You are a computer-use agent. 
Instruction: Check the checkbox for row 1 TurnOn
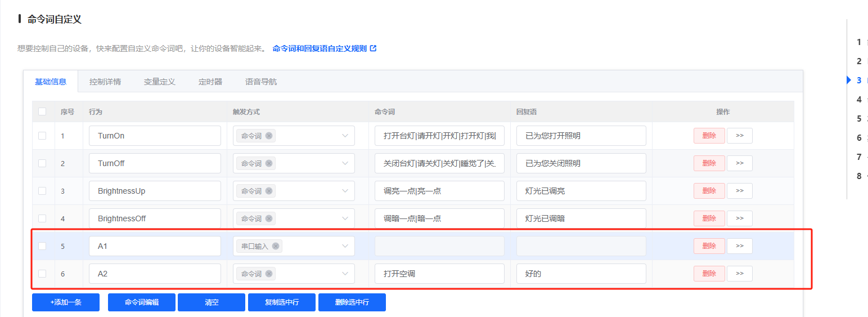click(42, 136)
